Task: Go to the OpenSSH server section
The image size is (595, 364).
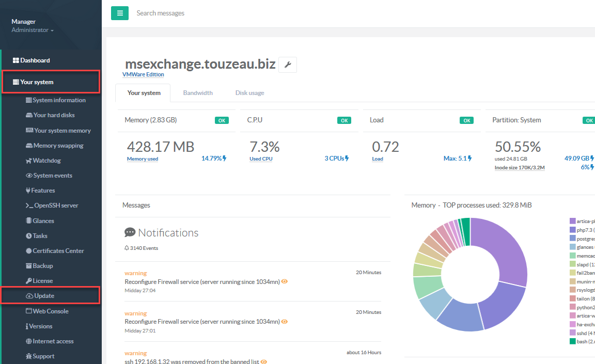Action: [56, 205]
